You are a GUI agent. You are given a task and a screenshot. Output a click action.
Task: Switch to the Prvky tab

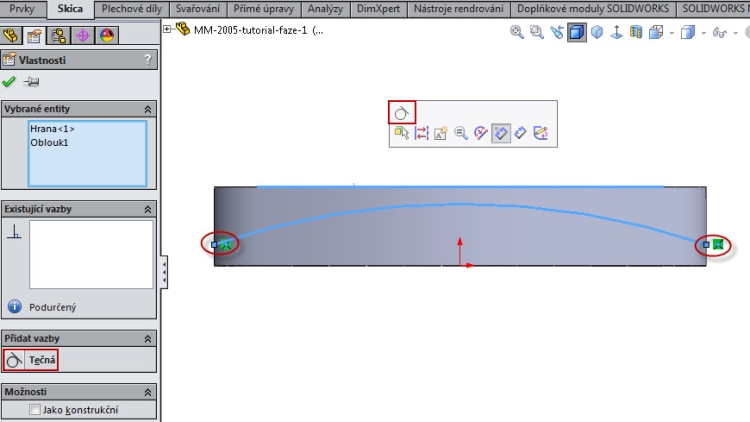(x=22, y=9)
